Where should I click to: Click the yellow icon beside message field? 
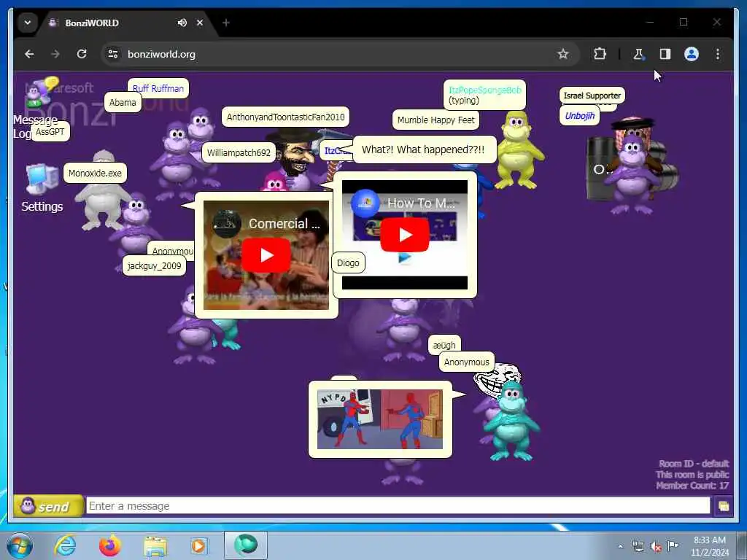[x=723, y=506]
